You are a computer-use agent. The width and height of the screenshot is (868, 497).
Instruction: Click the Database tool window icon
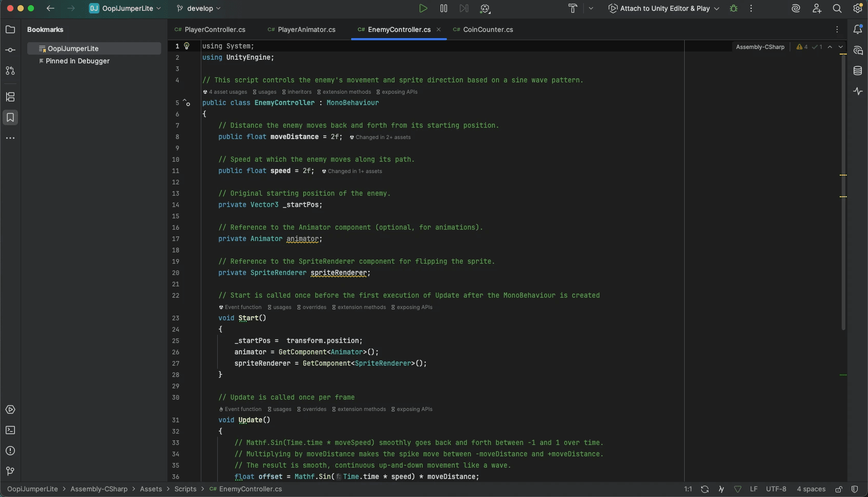[858, 71]
